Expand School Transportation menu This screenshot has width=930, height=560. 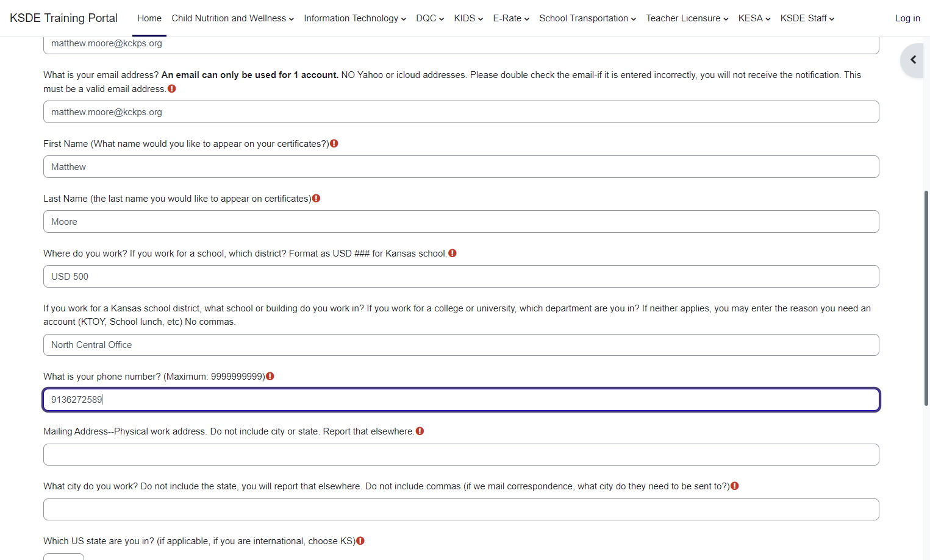click(x=587, y=18)
